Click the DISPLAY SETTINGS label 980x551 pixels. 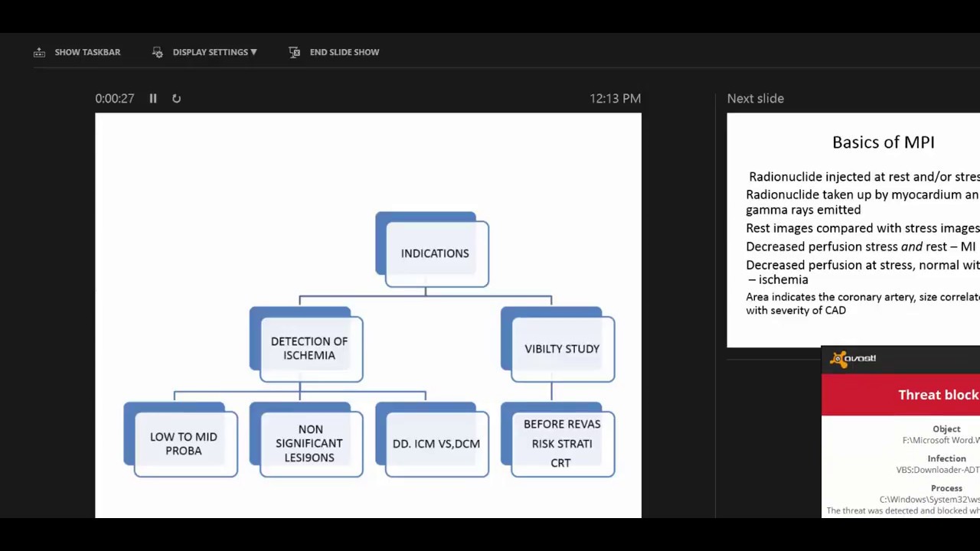click(x=210, y=52)
